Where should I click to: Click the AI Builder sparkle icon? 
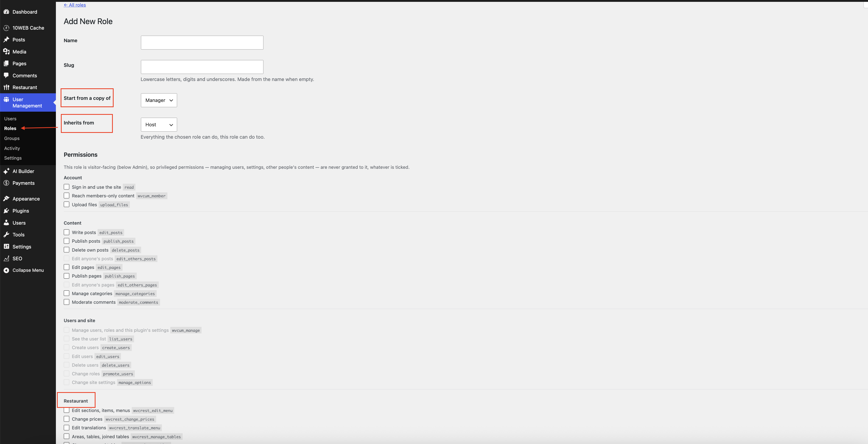(6, 171)
